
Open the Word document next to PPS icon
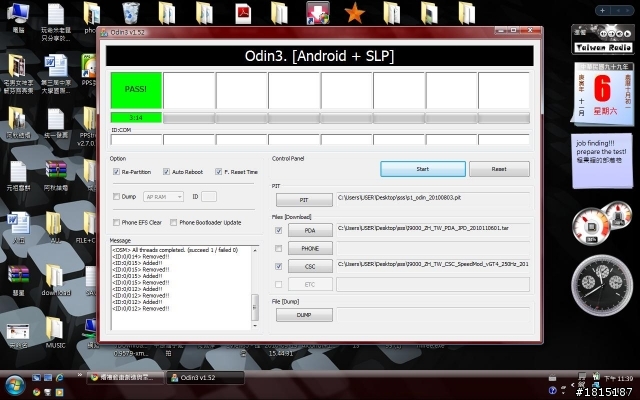click(x=56, y=66)
